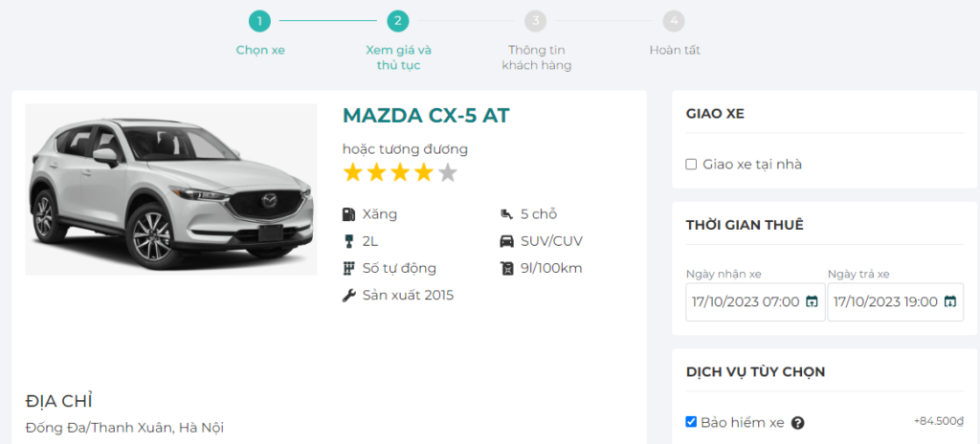The height and width of the screenshot is (444, 980).
Task: Open calendar picker for Ngày trả xe
Action: point(949,301)
